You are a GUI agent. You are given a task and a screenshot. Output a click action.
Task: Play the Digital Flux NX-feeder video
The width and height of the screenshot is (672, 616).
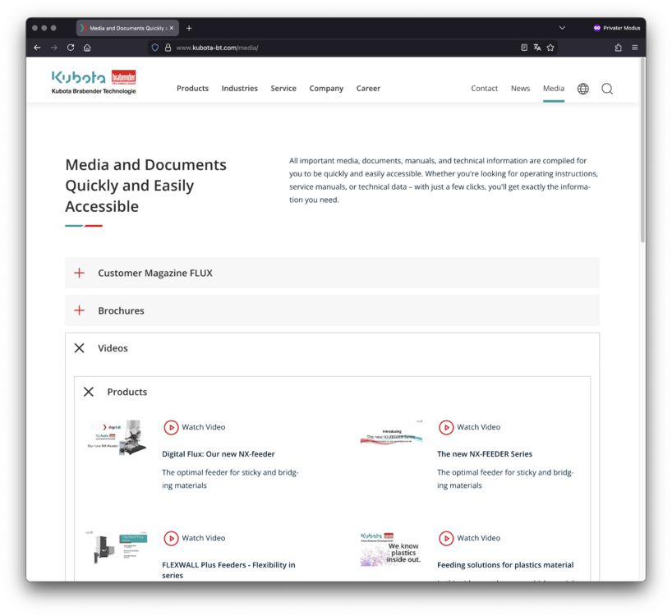[195, 427]
